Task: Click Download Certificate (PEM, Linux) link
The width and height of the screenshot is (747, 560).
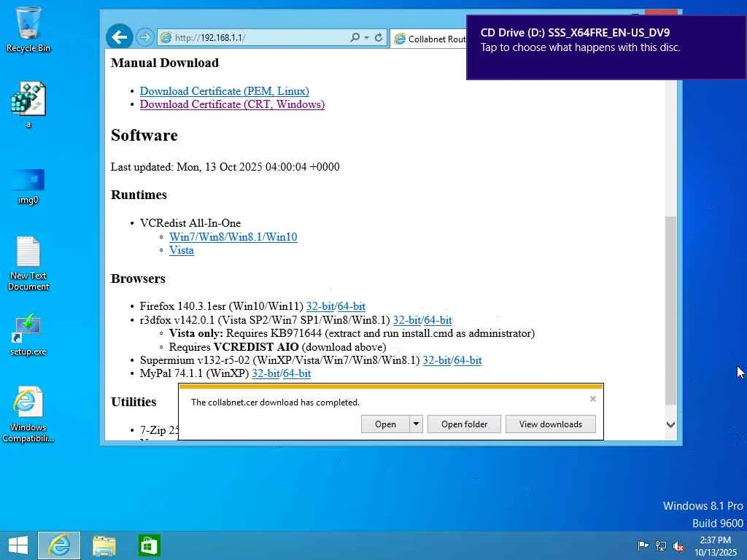Action: [225, 91]
